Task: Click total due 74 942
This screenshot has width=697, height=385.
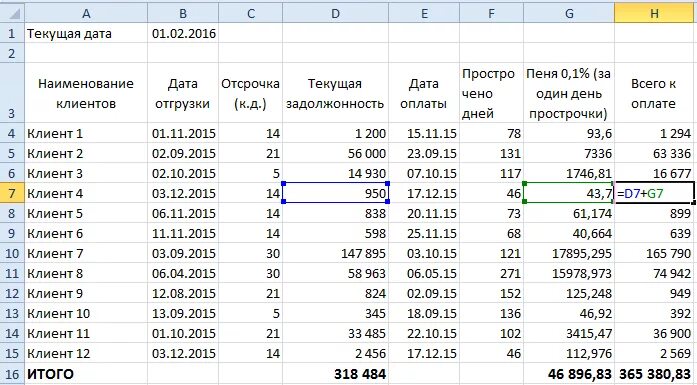Action: tap(654, 273)
